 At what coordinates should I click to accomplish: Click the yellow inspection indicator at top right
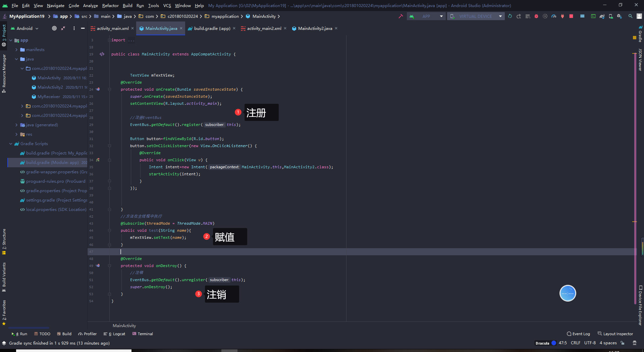click(635, 37)
